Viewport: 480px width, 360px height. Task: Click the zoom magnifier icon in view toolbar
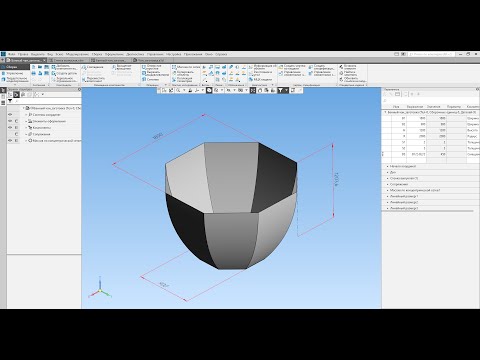(x=178, y=90)
